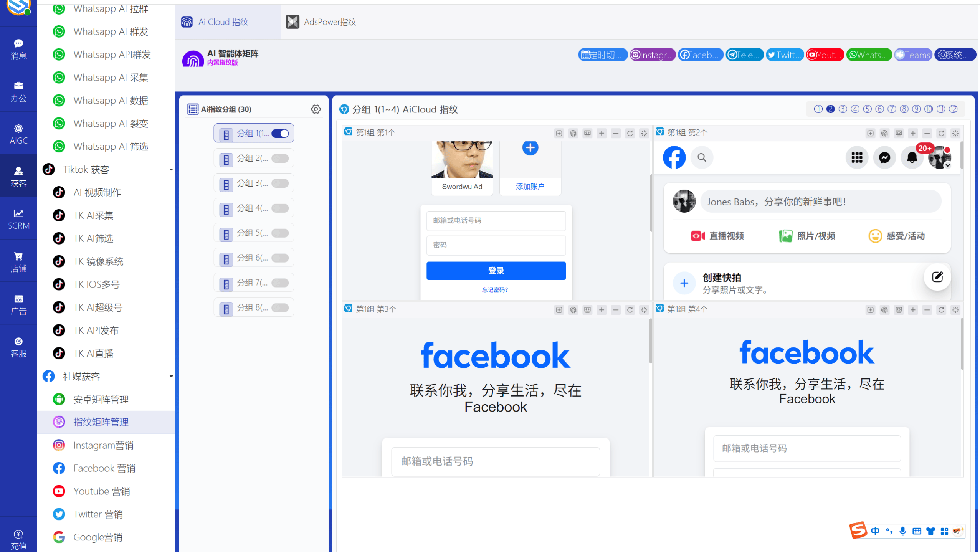
Task: Open the Facebook account dropdown chevron on the avatar
Action: 947,166
